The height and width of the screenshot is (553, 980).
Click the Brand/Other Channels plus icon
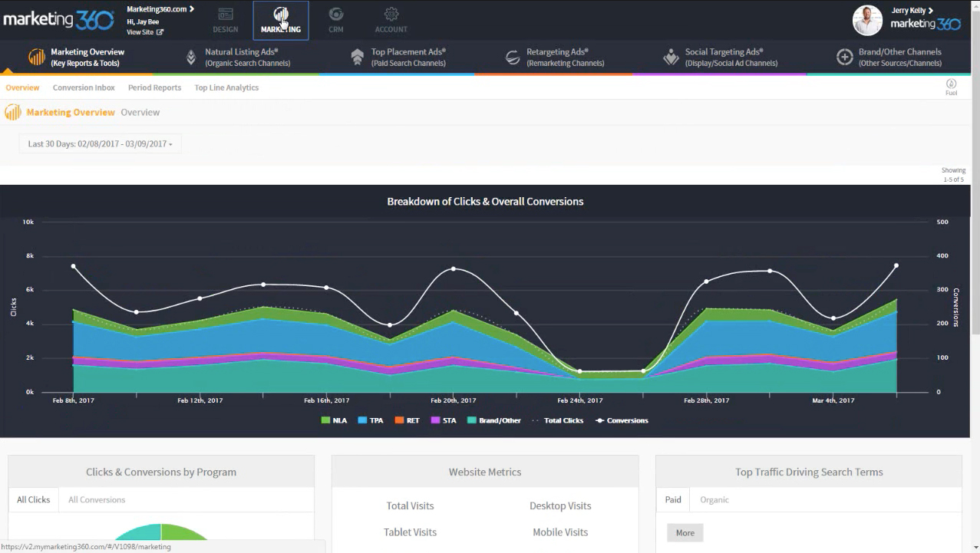(x=844, y=58)
